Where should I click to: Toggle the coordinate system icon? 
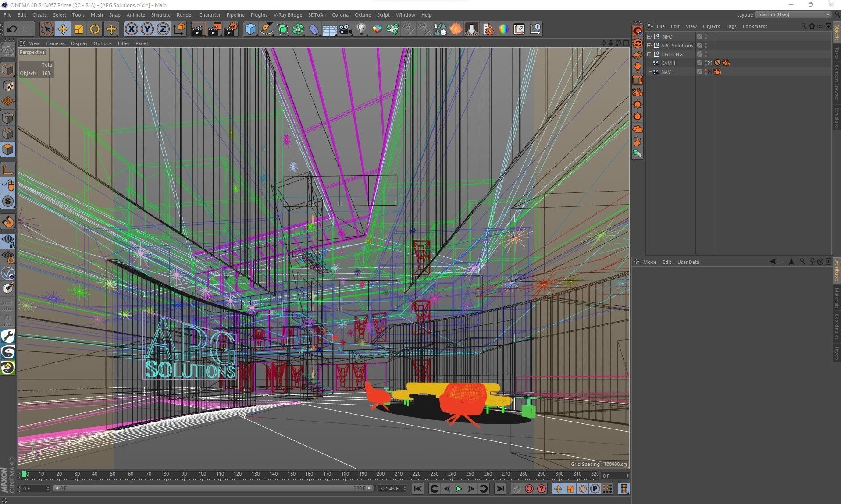[179, 29]
